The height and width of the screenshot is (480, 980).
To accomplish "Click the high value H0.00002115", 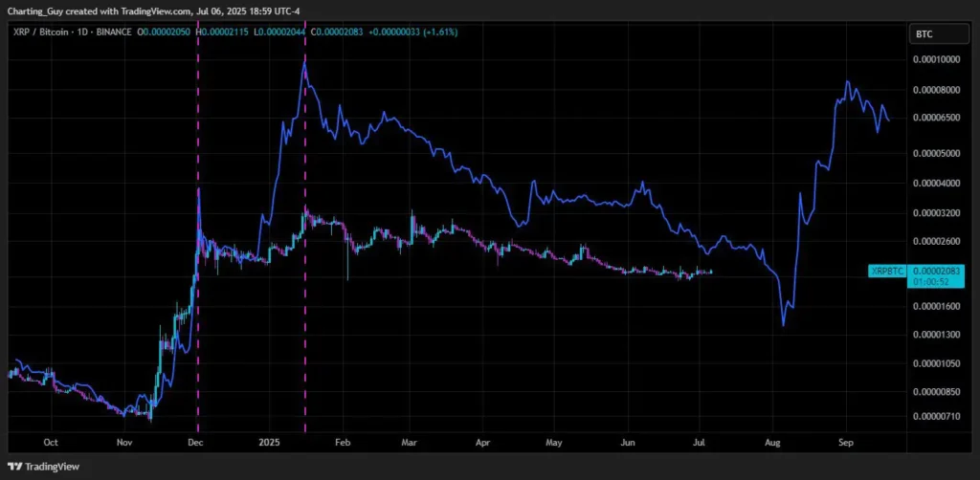I will click(x=224, y=32).
